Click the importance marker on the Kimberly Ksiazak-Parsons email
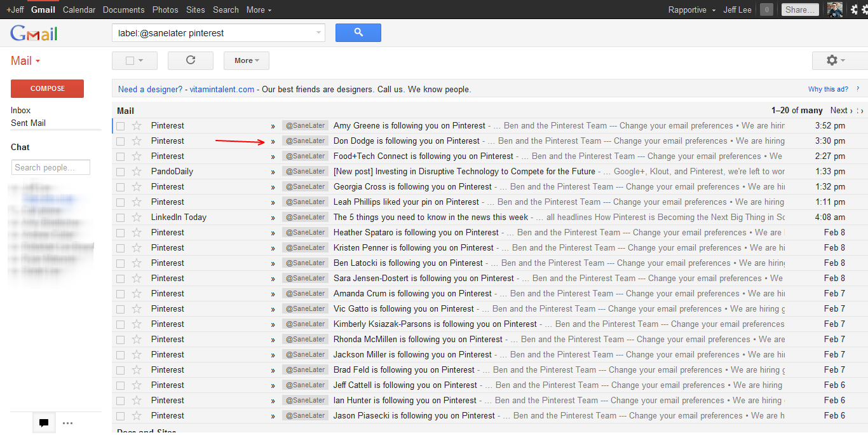Viewport: 868px width, 435px height. [273, 324]
